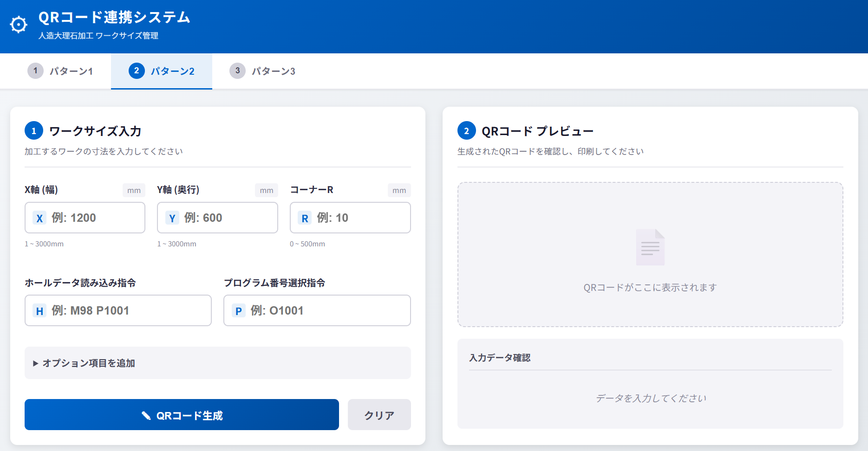The width and height of the screenshot is (868, 451).
Task: Switch to the パターン3 tab
Action: tap(263, 71)
